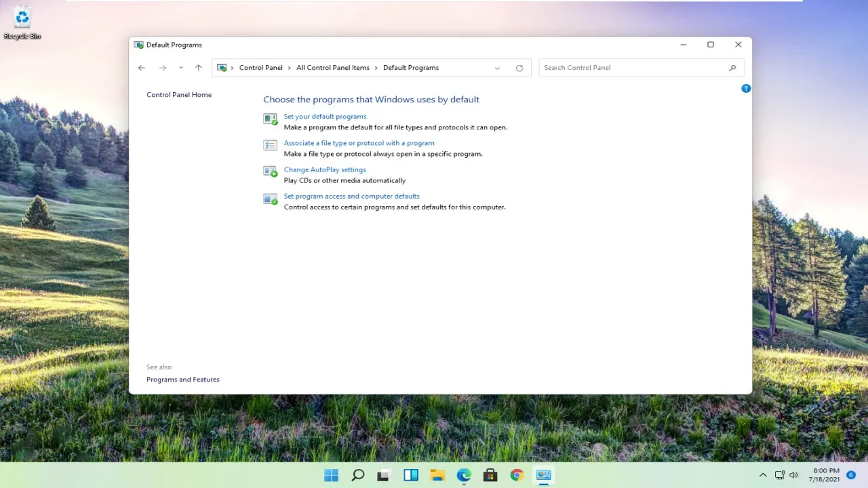Screen dimensions: 868x488
Task: Click the Change AutoPlay settings icon
Action: (x=271, y=172)
